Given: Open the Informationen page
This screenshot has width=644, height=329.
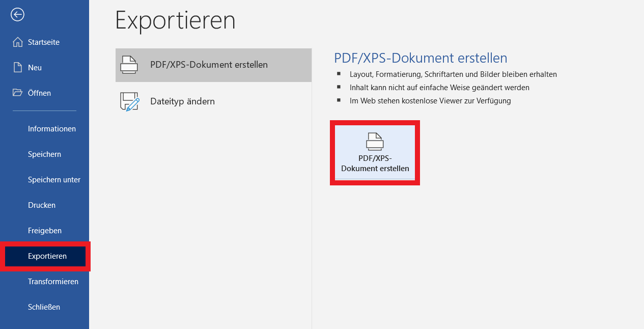Looking at the screenshot, I should click(51, 129).
